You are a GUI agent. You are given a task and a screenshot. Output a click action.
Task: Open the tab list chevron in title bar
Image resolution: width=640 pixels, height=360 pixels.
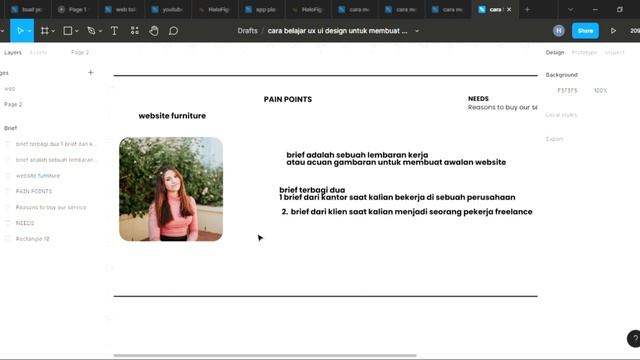571,9
